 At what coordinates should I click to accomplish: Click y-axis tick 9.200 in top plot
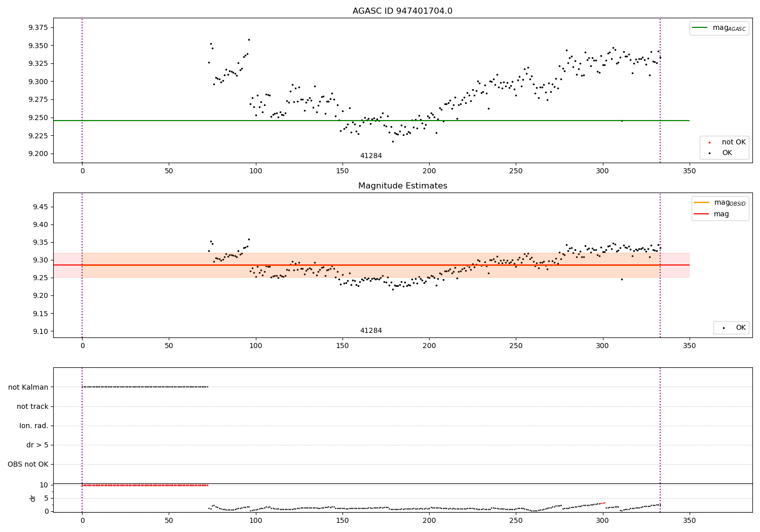(39, 154)
